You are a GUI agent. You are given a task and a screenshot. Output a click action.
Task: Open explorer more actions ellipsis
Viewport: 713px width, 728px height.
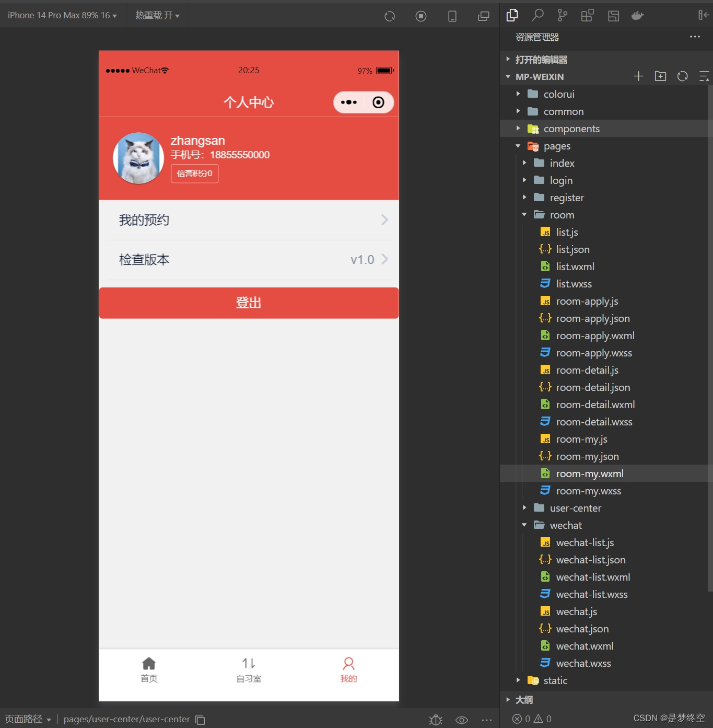695,37
